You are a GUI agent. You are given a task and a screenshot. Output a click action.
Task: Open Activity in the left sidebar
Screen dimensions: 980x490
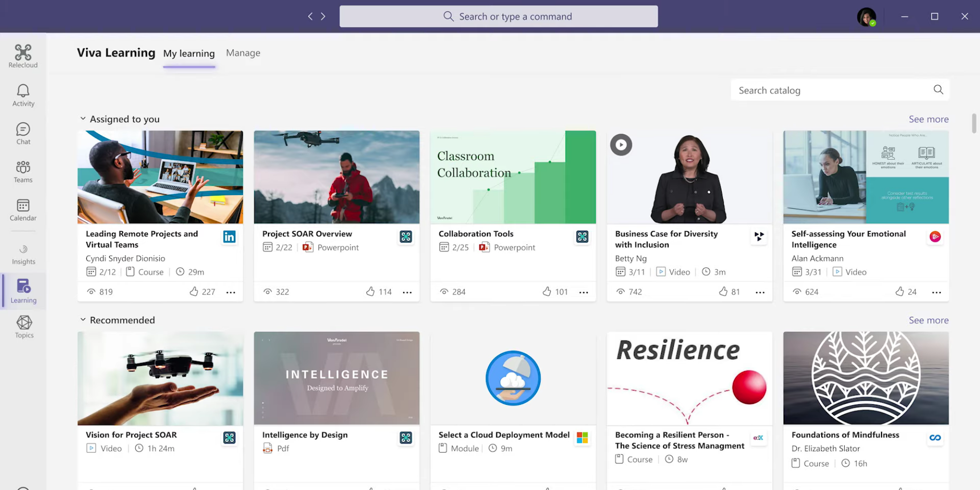click(x=23, y=95)
